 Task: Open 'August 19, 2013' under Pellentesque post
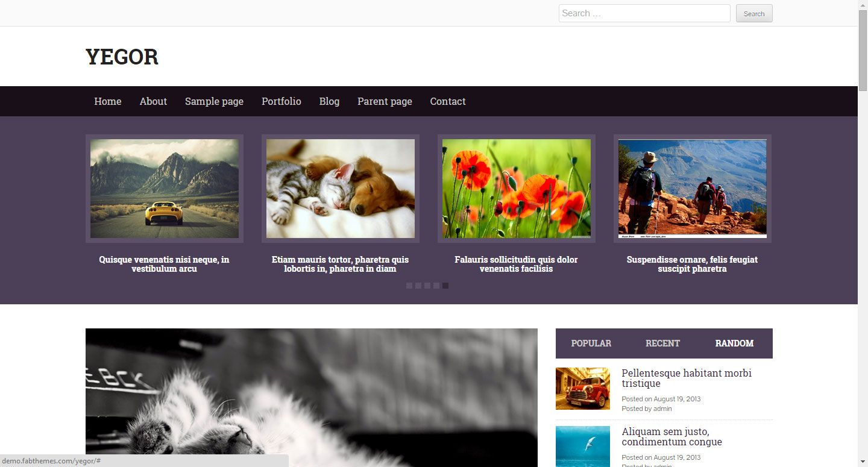tap(677, 399)
